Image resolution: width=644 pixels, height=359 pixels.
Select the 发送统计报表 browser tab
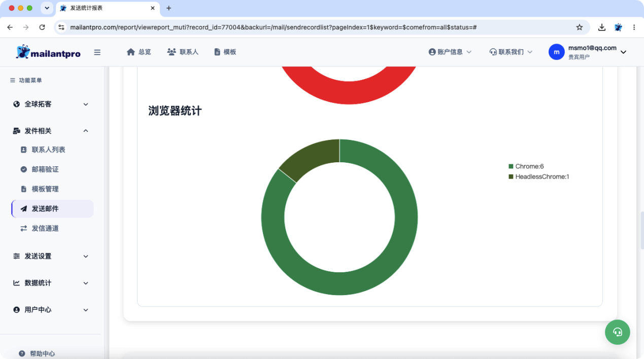click(107, 8)
